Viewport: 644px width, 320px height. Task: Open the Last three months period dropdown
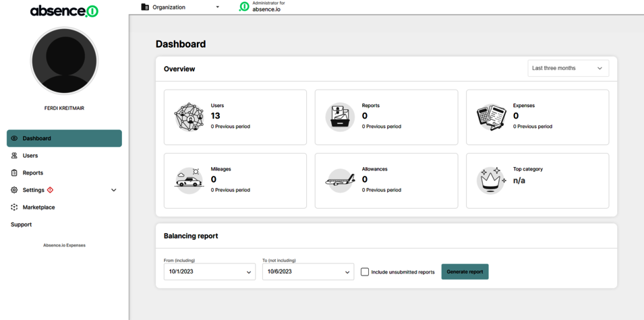pos(568,68)
